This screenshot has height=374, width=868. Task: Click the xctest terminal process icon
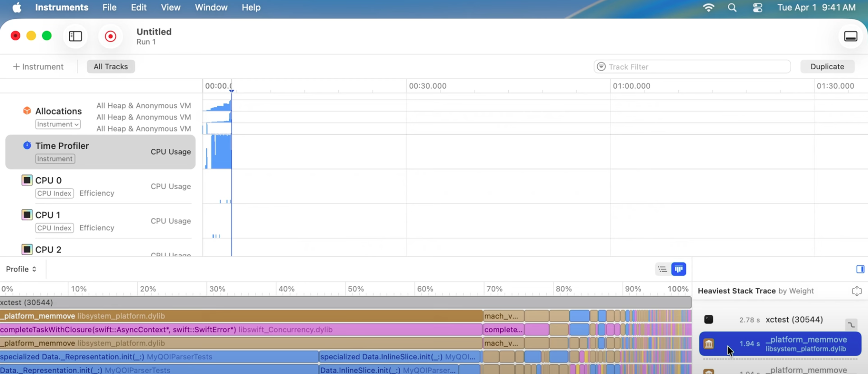[709, 319]
